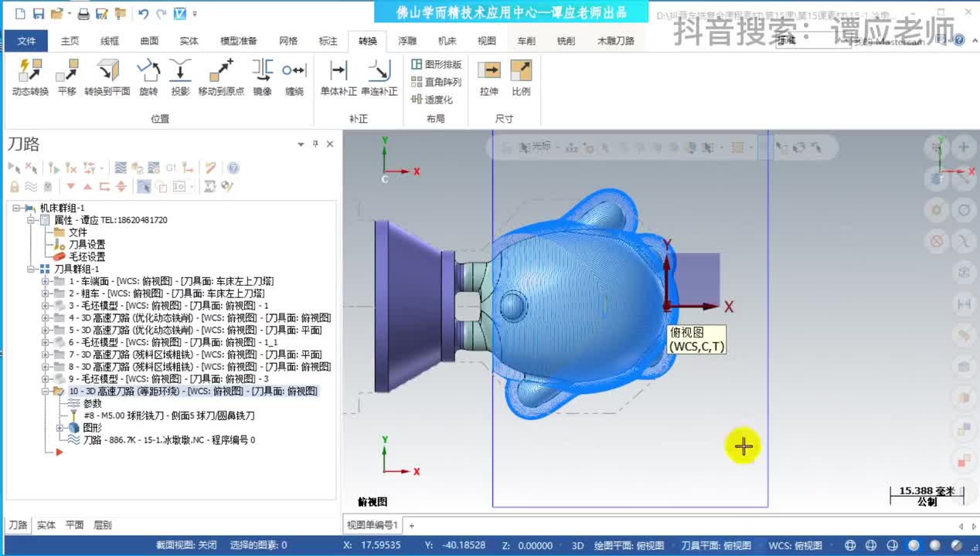Screen dimensions: 980x556
Task: Click Regenerate selected operations icon
Action: (53, 168)
